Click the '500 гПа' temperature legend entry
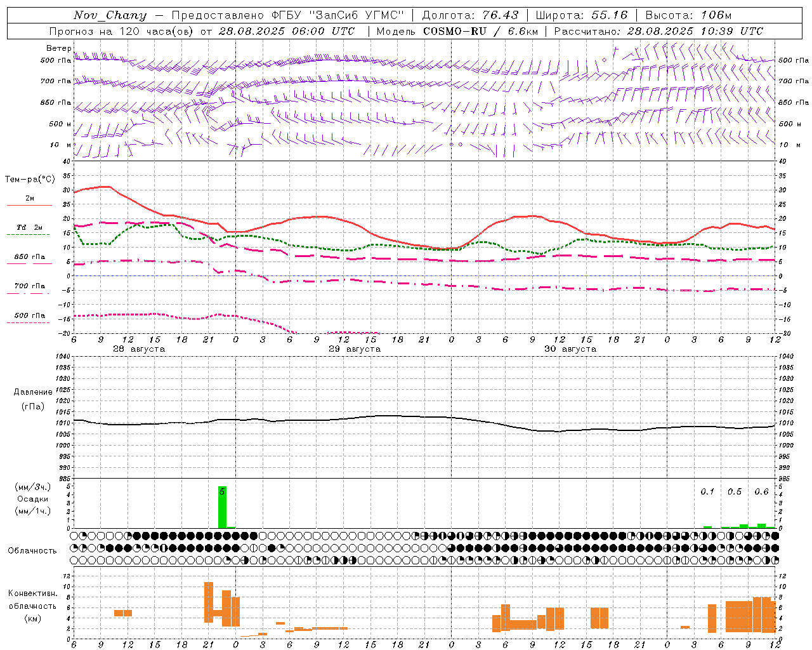This screenshot has width=812, height=650. 30,315
